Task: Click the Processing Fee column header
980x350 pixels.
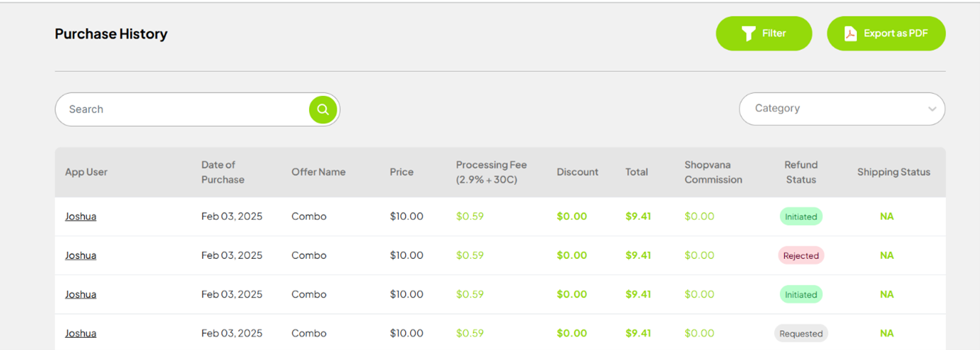Action: [x=491, y=172]
